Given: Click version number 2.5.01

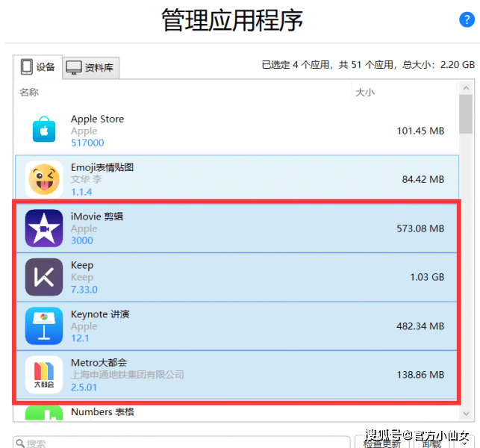Looking at the screenshot, I should [x=84, y=387].
